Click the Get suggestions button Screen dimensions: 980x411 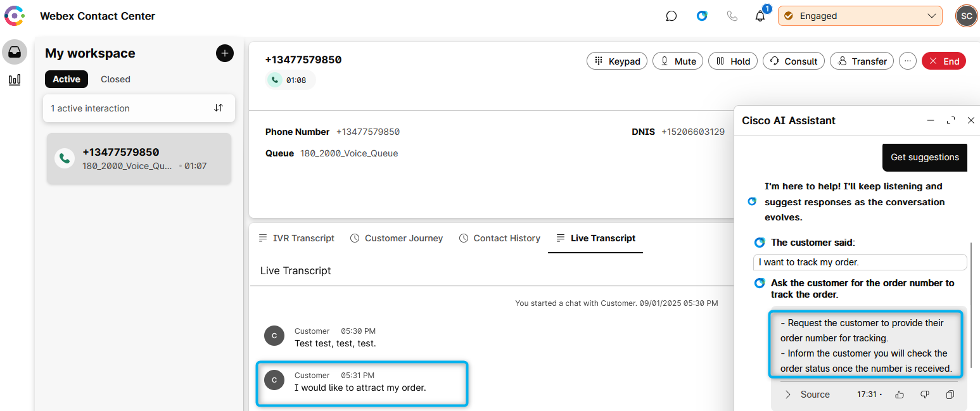[924, 157]
